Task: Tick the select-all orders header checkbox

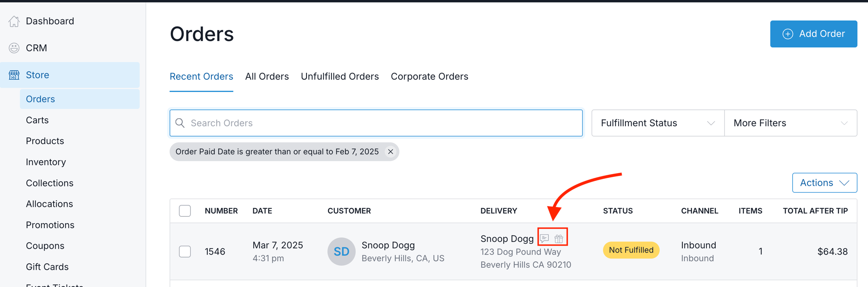Action: point(185,211)
